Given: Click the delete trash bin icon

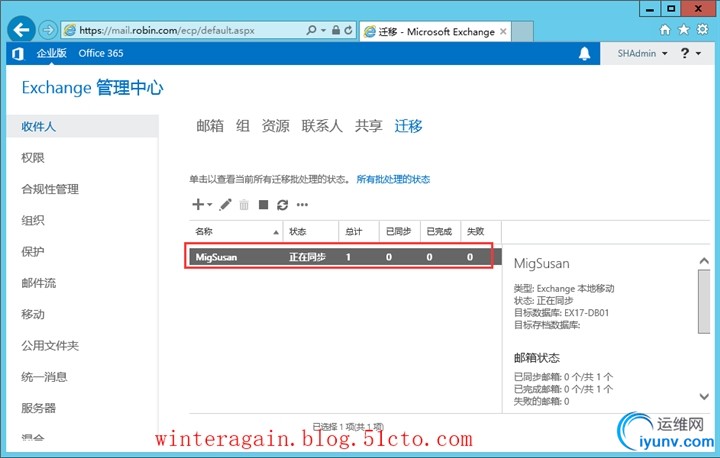Looking at the screenshot, I should 244,205.
